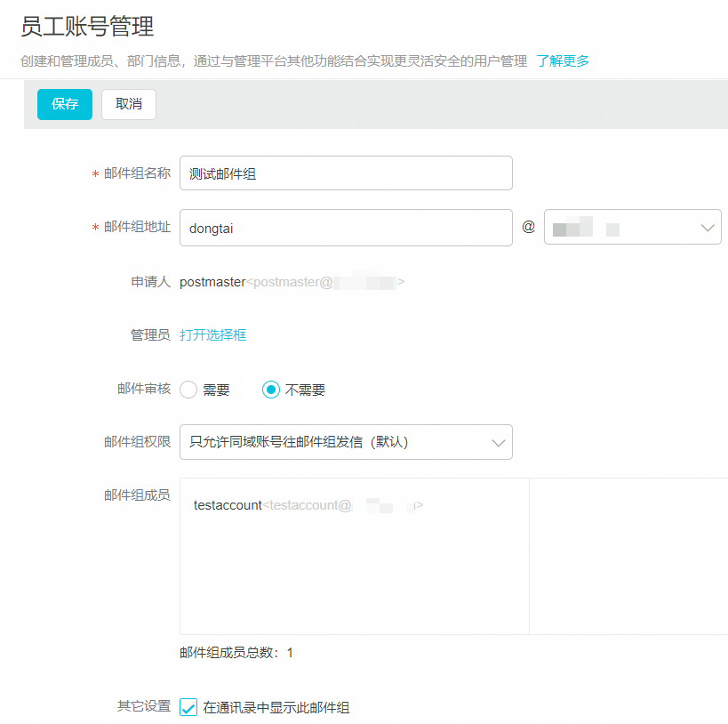Select the 需要 radio for mail review
728x724 pixels.
click(x=188, y=390)
